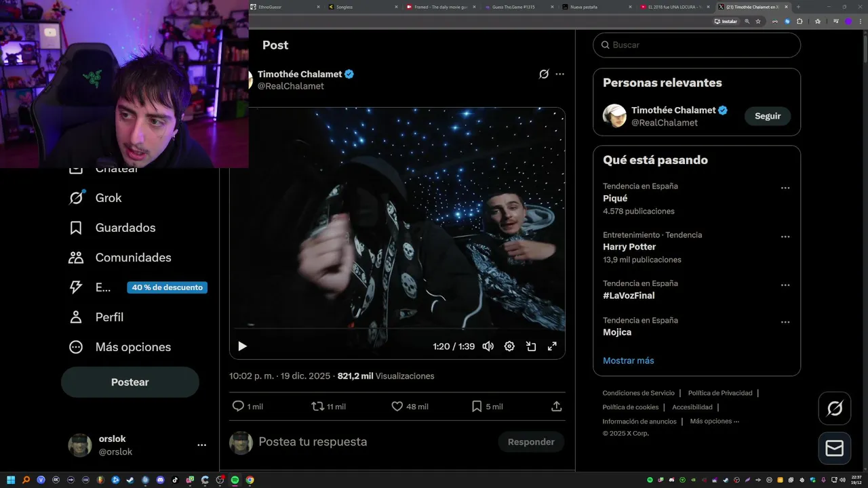Open Perfil in the sidebar
This screenshot has height=488, width=868.
[x=96, y=317]
